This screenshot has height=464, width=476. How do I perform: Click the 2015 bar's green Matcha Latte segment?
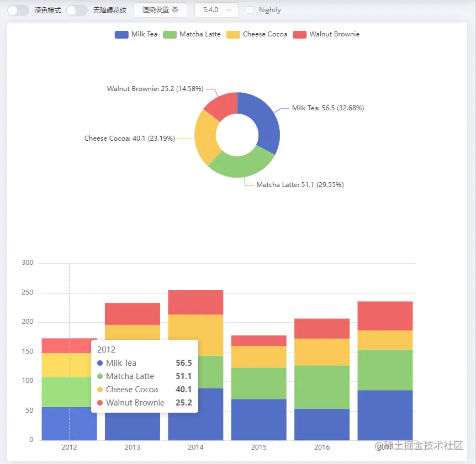(258, 383)
